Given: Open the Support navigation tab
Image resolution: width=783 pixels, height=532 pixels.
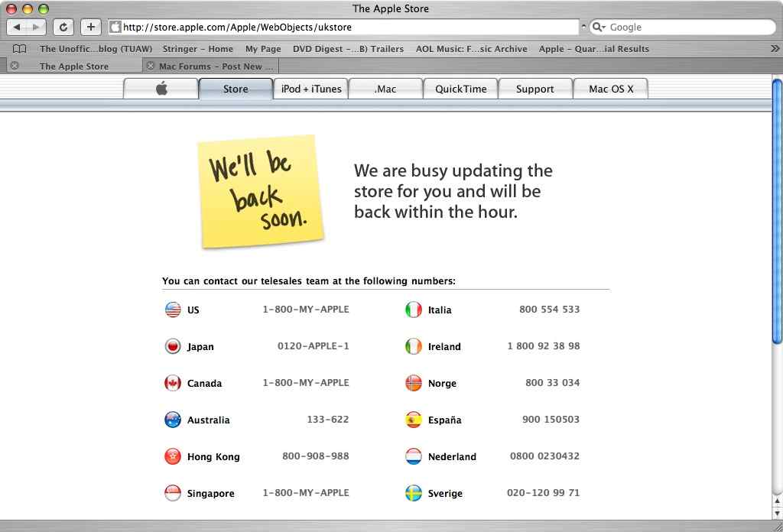Looking at the screenshot, I should click(x=535, y=89).
